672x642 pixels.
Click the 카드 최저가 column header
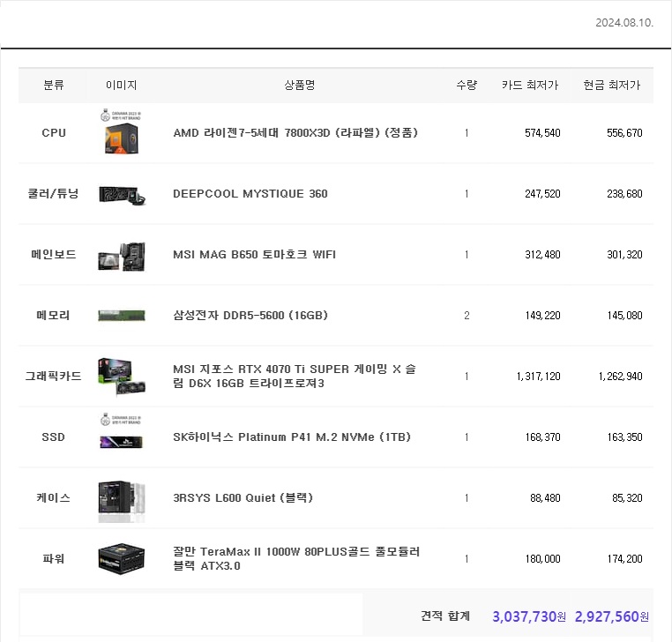pyautogui.click(x=530, y=85)
